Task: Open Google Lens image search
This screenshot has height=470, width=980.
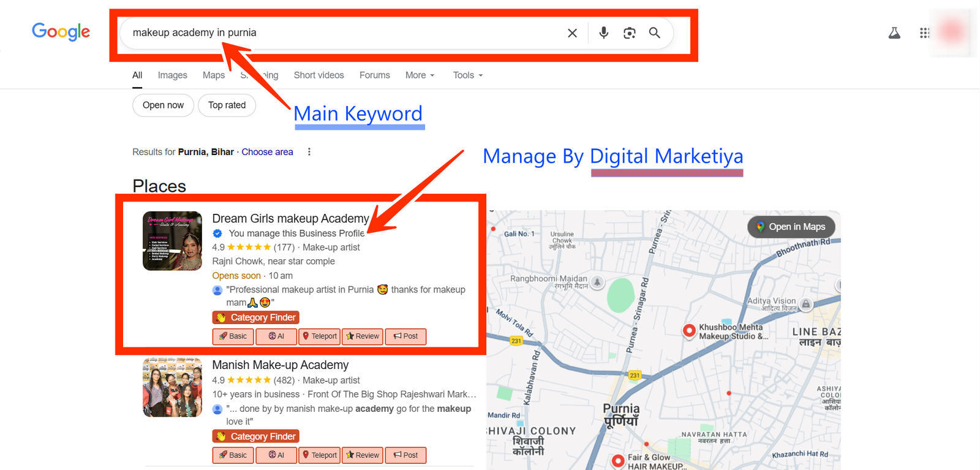Action: point(629,33)
